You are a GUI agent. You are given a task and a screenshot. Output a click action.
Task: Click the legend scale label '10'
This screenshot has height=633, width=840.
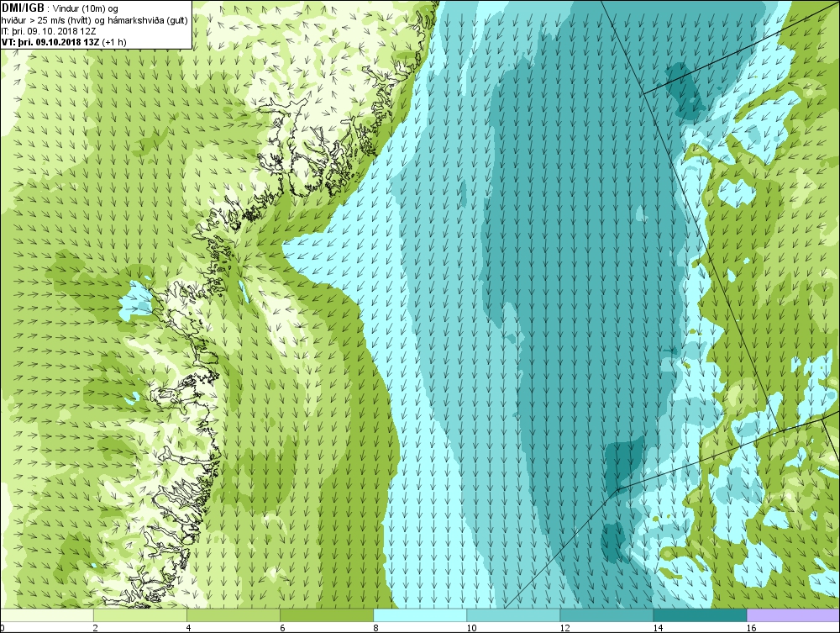[x=471, y=628]
